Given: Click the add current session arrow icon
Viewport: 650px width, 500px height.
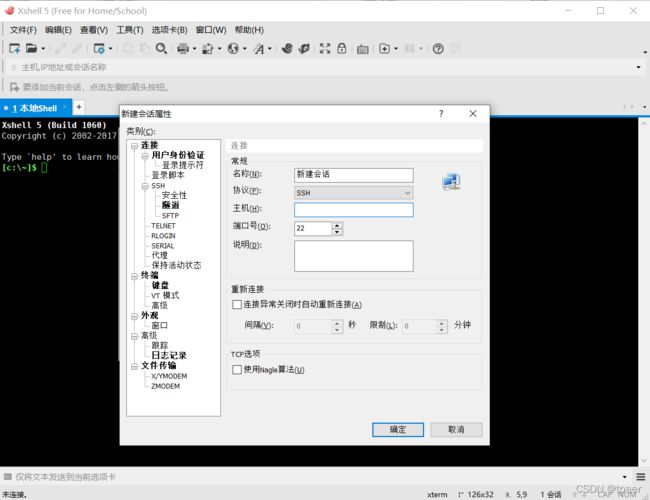Looking at the screenshot, I should 14,87.
